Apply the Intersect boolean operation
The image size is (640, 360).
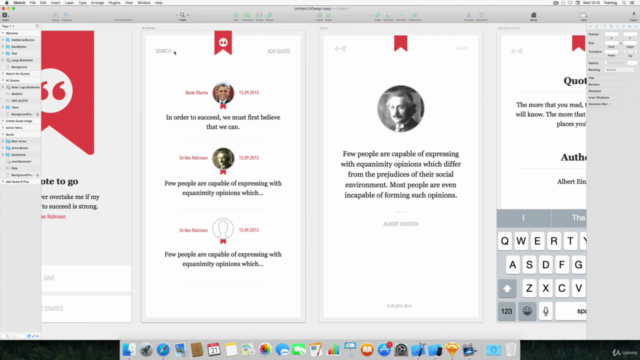tap(401, 16)
